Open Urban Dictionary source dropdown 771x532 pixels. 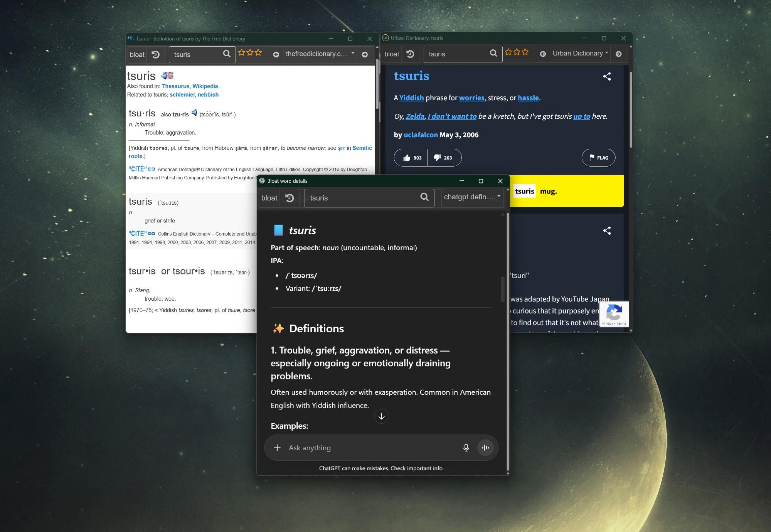click(x=580, y=53)
